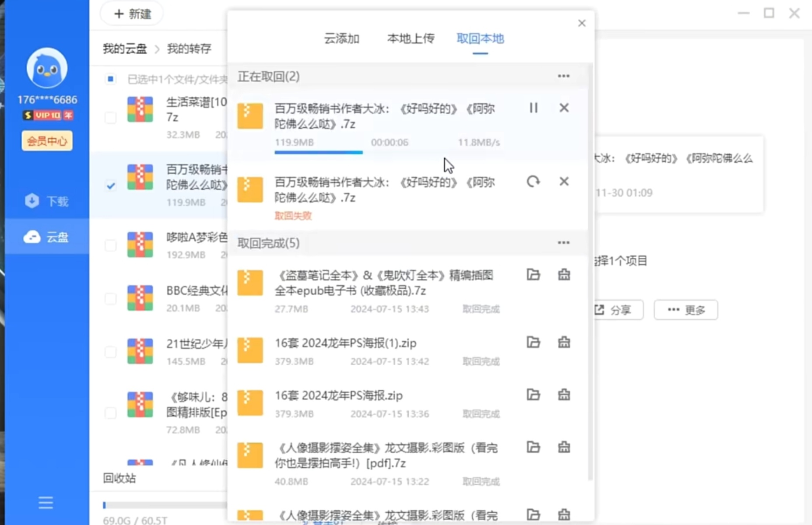Click the 会员中心 button
812x525 pixels.
[x=47, y=141]
